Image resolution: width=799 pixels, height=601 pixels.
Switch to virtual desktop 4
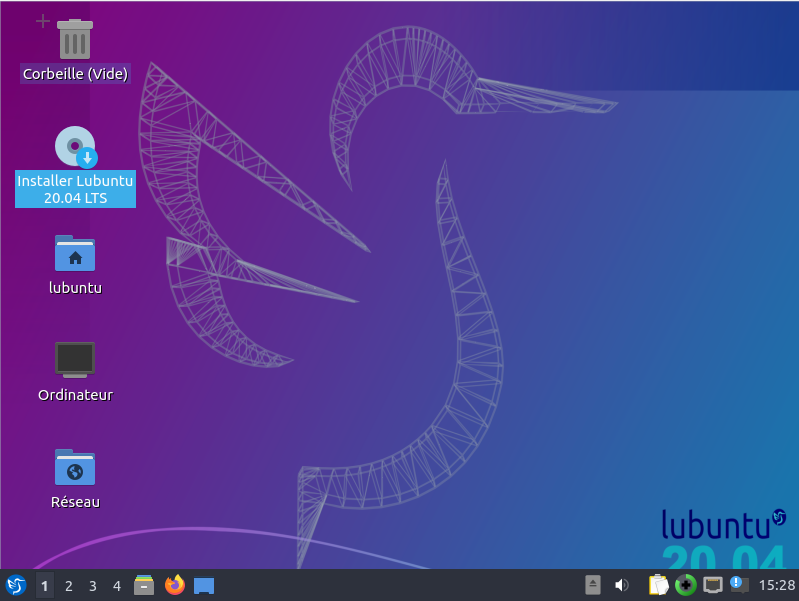(117, 586)
